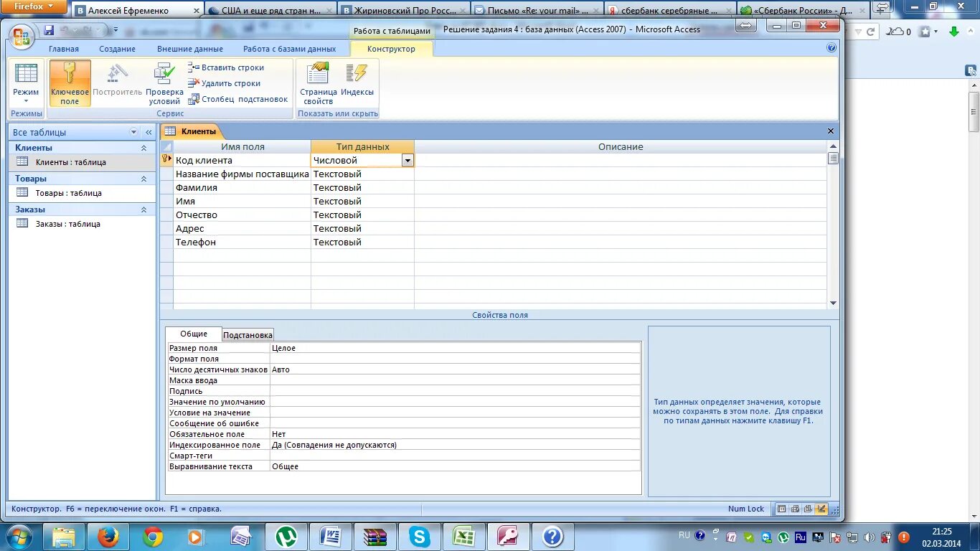Select the Конструктор ribbon tab
Viewport: 980px width, 551px height.
coord(391,49)
